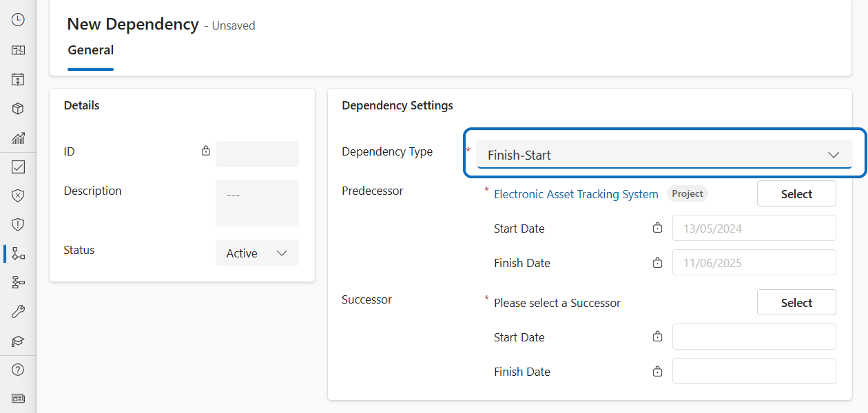This screenshot has height=413, width=868.
Task: Click Select button for Predecessor
Action: (x=796, y=194)
